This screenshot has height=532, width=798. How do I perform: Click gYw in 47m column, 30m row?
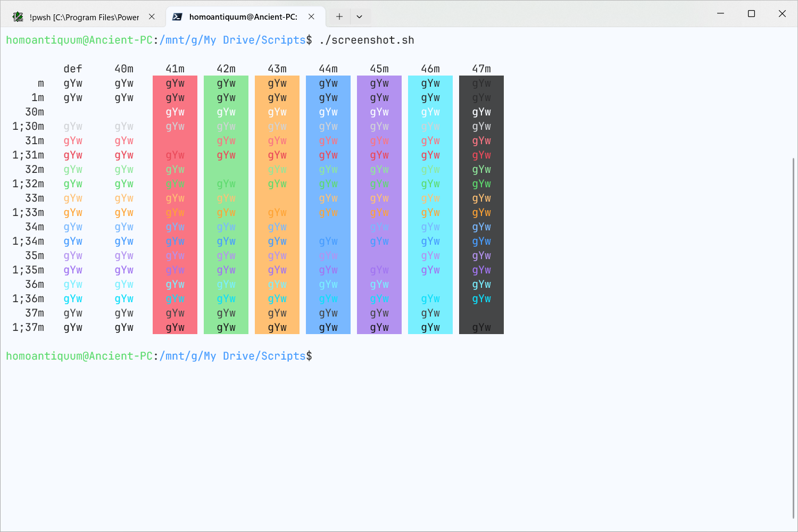[481, 113]
